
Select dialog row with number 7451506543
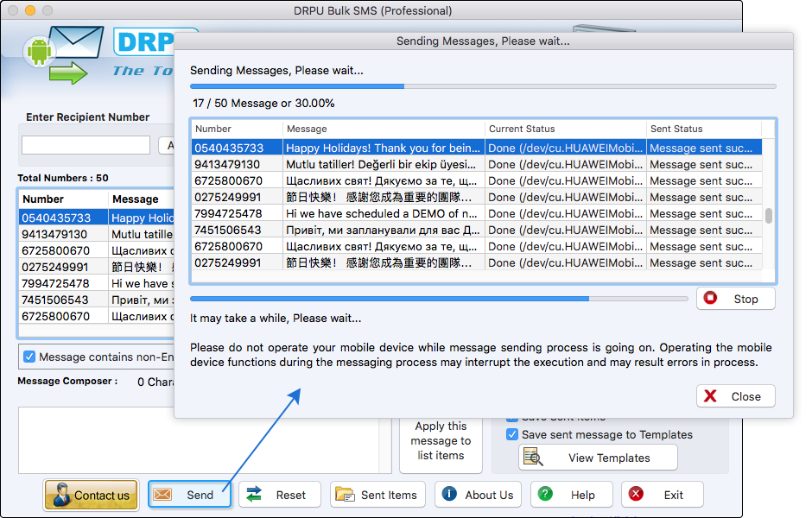click(477, 230)
